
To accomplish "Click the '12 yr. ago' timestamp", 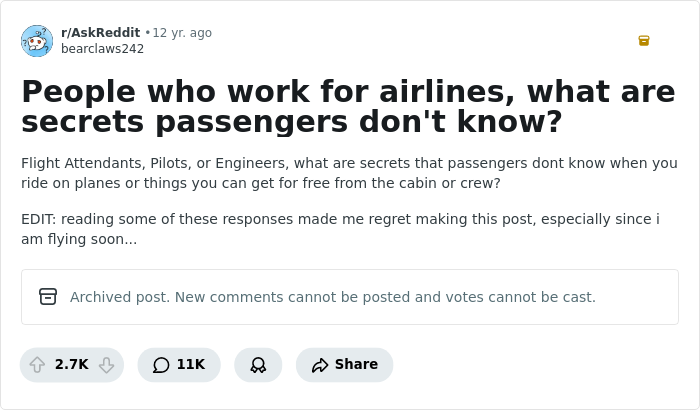I will [x=182, y=33].
